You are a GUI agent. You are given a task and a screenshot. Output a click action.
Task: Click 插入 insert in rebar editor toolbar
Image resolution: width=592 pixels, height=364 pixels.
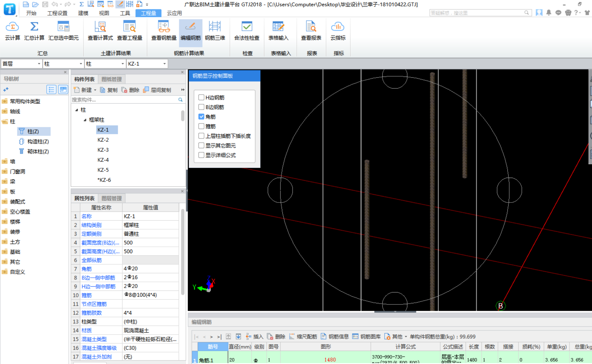254,336
